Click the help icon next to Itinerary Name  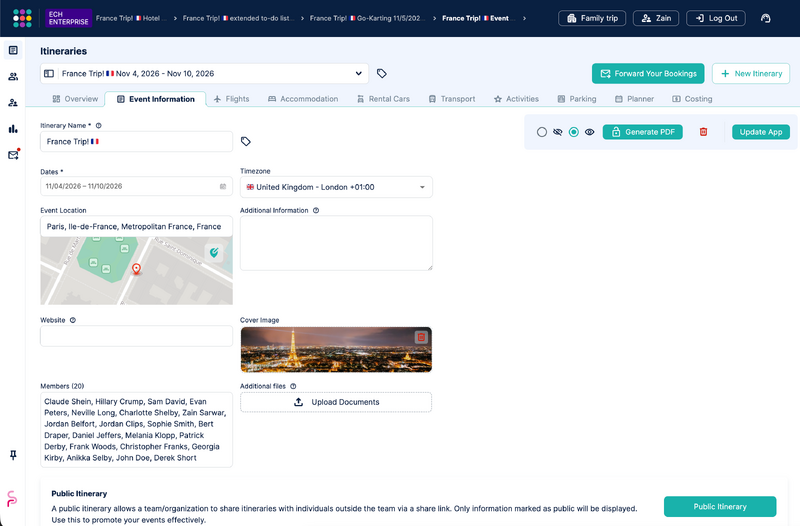pyautogui.click(x=98, y=126)
